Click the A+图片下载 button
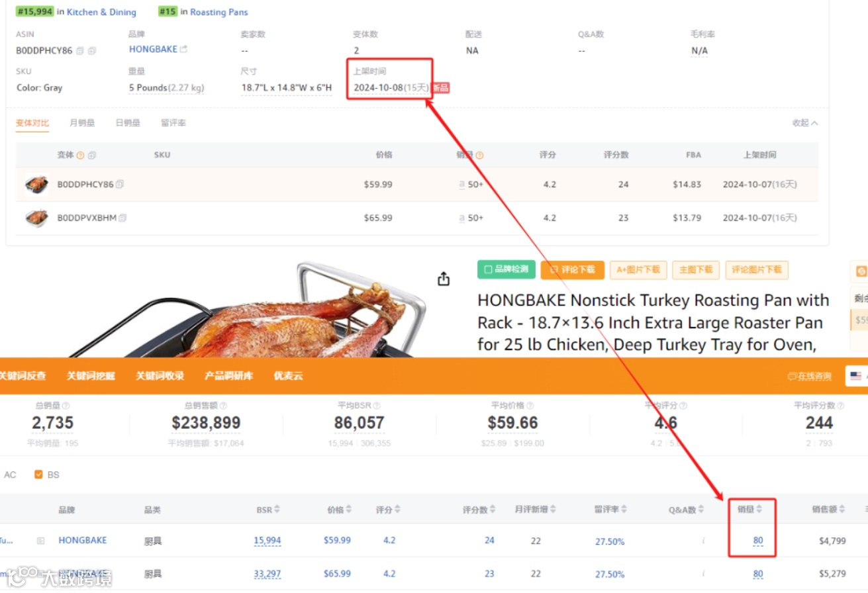 point(638,269)
